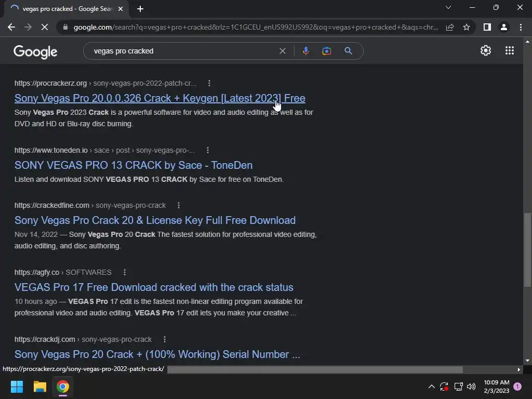Image resolution: width=532 pixels, height=399 pixels.
Task: Share this page from address bar
Action: 450,27
